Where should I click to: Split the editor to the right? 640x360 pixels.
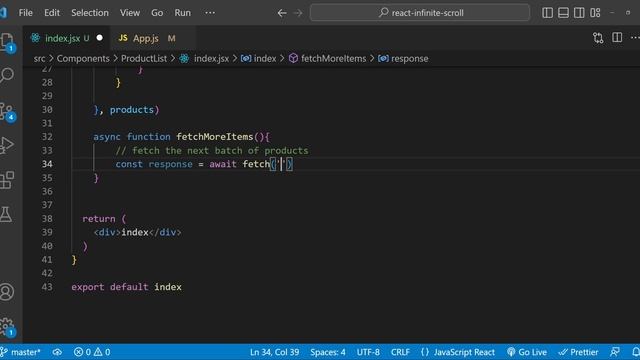pos(617,38)
